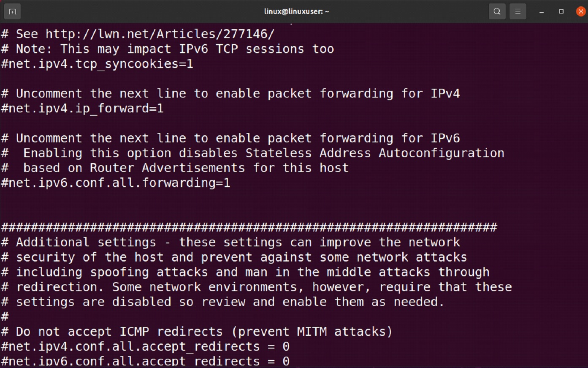588x368 pixels.
Task: Click the row of hash separator characters
Action: click(x=249, y=227)
